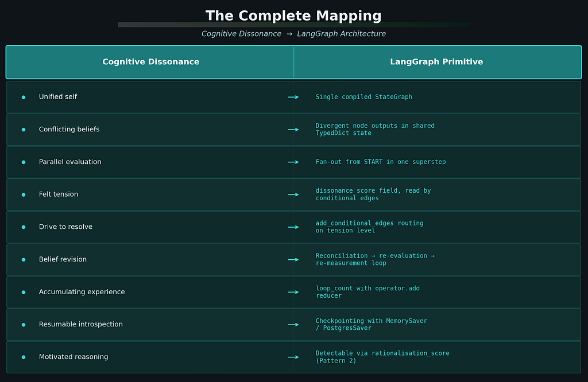
Task: Click 'Divergent node outputs in shared TypedDict state'
Action: coord(375,129)
